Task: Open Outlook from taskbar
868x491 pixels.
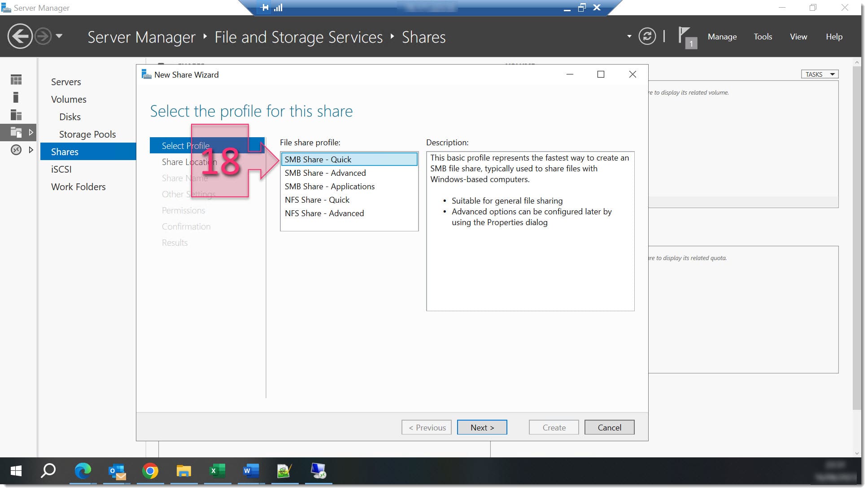Action: click(x=117, y=471)
